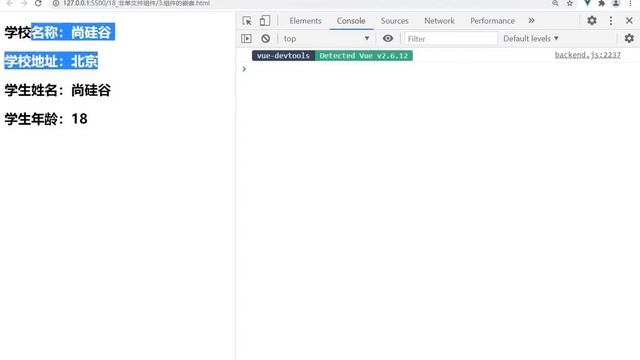Focus the console Filter input
Screen dimensions: 640x360
click(451, 39)
